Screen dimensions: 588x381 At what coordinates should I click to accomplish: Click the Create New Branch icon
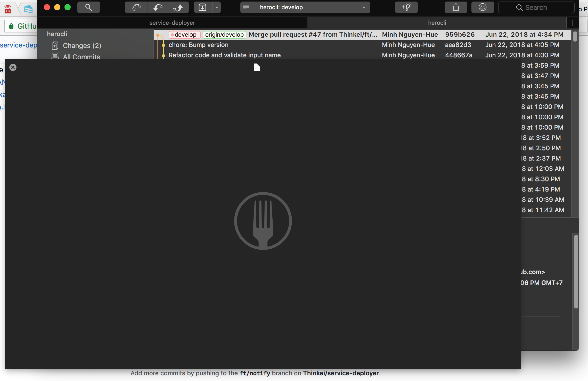[x=406, y=7]
